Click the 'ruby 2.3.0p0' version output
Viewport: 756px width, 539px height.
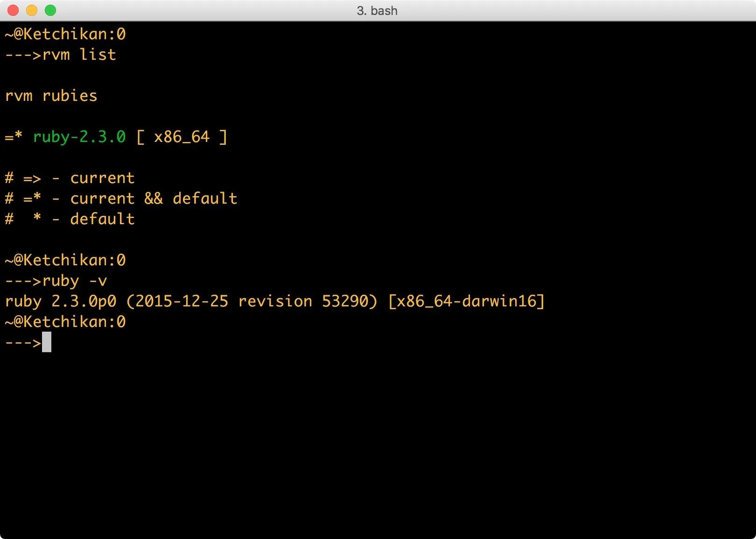(x=60, y=301)
